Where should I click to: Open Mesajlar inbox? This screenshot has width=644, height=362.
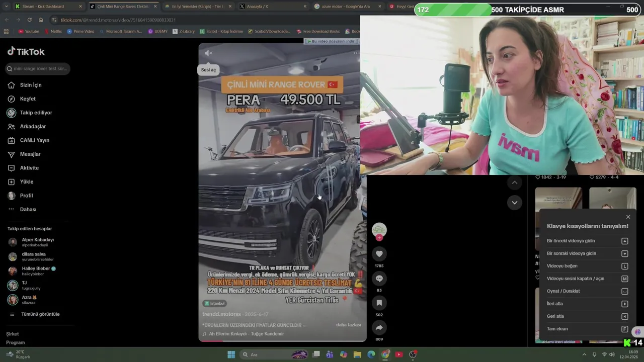tap(30, 154)
